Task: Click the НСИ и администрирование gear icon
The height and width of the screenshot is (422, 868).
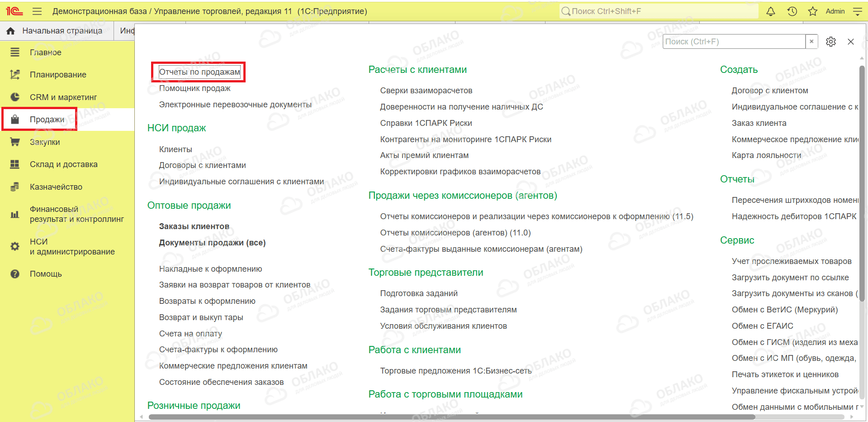Action: (15, 246)
